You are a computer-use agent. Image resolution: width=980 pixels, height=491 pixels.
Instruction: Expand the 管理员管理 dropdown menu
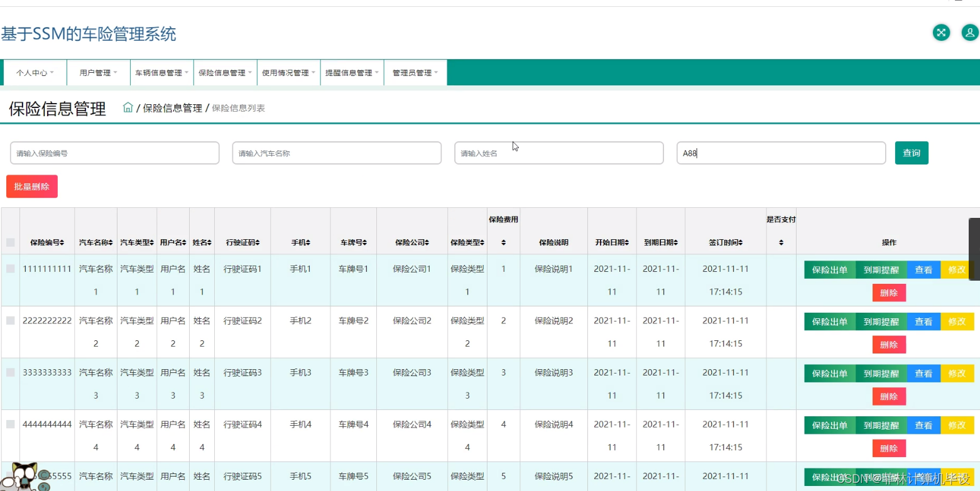click(x=415, y=72)
